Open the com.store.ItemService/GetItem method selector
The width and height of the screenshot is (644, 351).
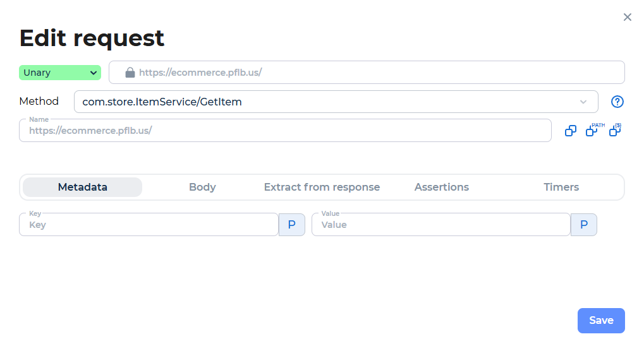click(336, 102)
